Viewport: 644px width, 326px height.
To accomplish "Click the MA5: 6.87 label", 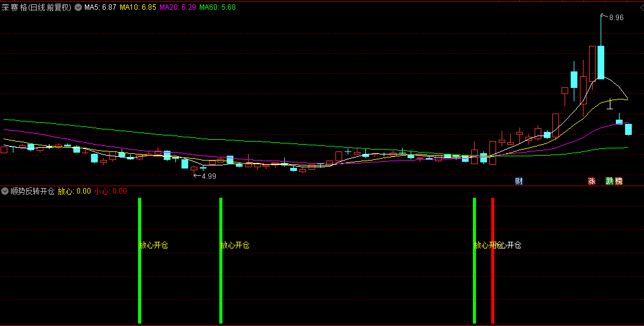I will 100,7.
